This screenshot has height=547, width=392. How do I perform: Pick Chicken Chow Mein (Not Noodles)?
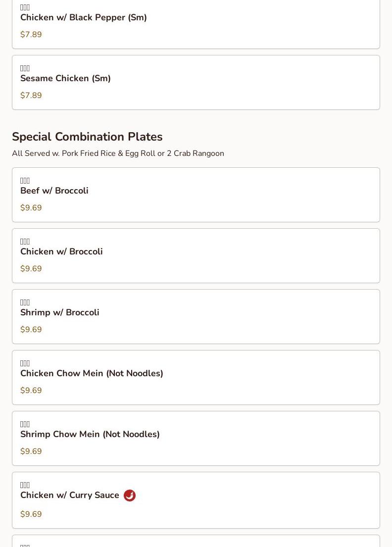pos(92,374)
